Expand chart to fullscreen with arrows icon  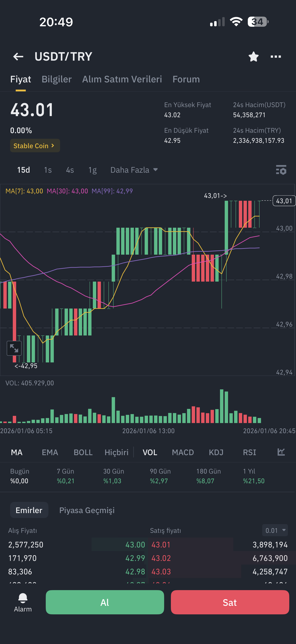(x=14, y=348)
